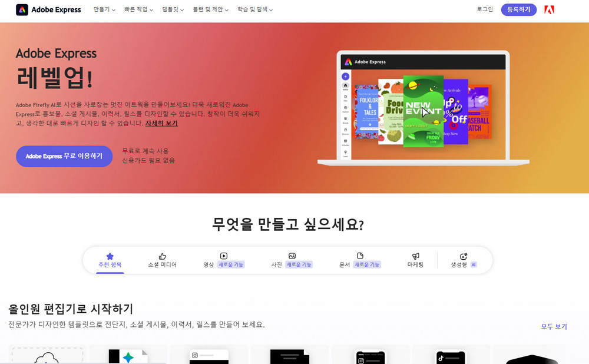This screenshot has width=589, height=364.
Task: Click the thumbs-up icon above 소셜 미디어
Action: click(163, 256)
